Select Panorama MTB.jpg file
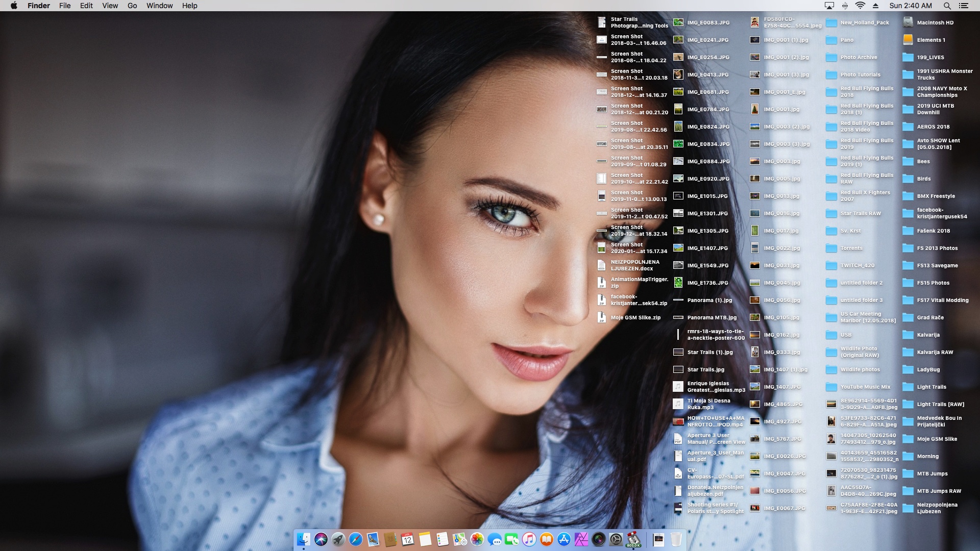The image size is (980, 551). click(x=705, y=317)
